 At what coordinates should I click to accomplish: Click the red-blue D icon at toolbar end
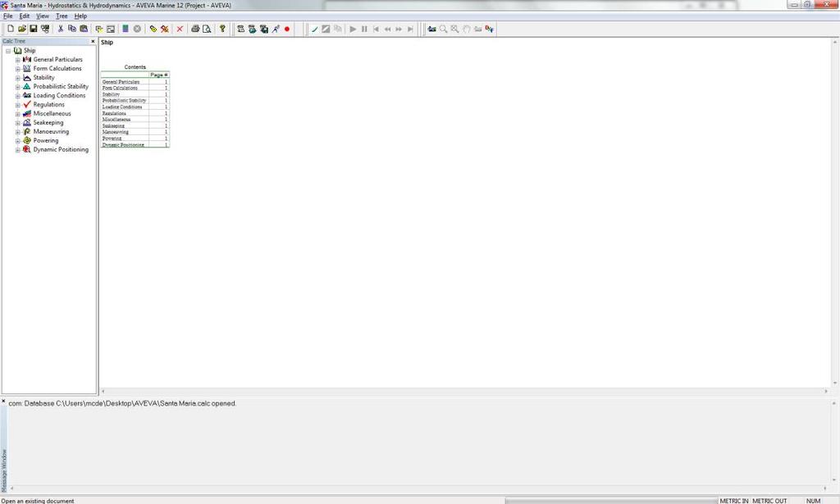pos(490,29)
